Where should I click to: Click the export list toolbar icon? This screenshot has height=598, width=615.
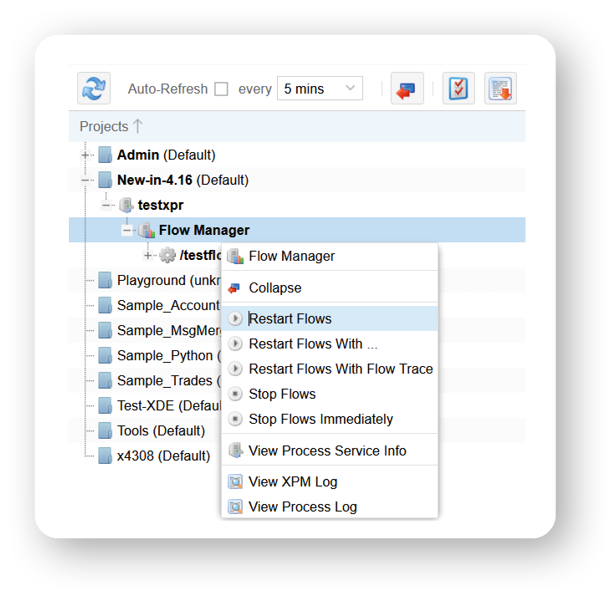pyautogui.click(x=500, y=89)
